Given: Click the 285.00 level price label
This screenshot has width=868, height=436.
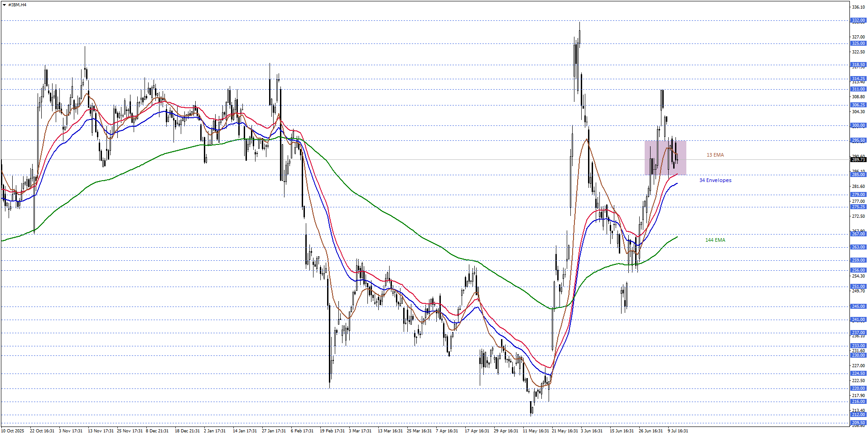Looking at the screenshot, I should click(858, 175).
